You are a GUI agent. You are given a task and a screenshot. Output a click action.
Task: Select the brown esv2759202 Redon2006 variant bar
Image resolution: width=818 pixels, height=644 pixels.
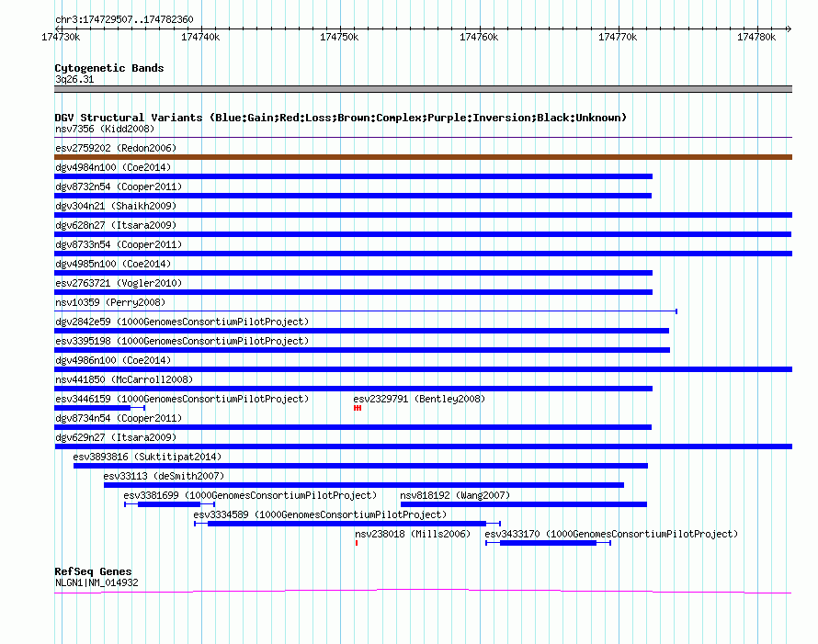423,157
